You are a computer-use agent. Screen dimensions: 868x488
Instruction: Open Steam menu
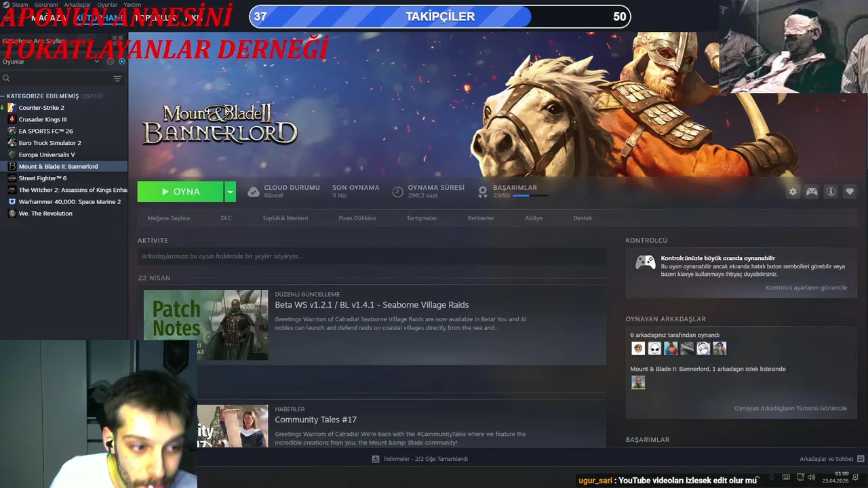[20, 5]
